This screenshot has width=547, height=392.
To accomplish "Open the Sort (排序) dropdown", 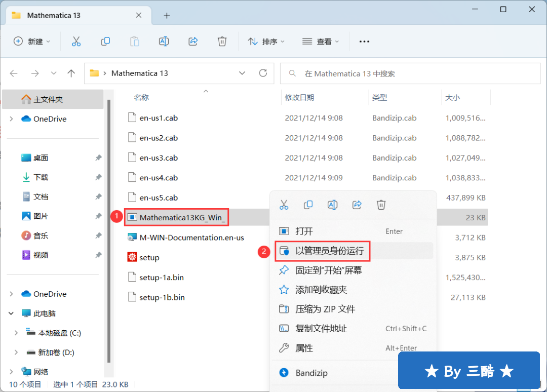I will [266, 42].
